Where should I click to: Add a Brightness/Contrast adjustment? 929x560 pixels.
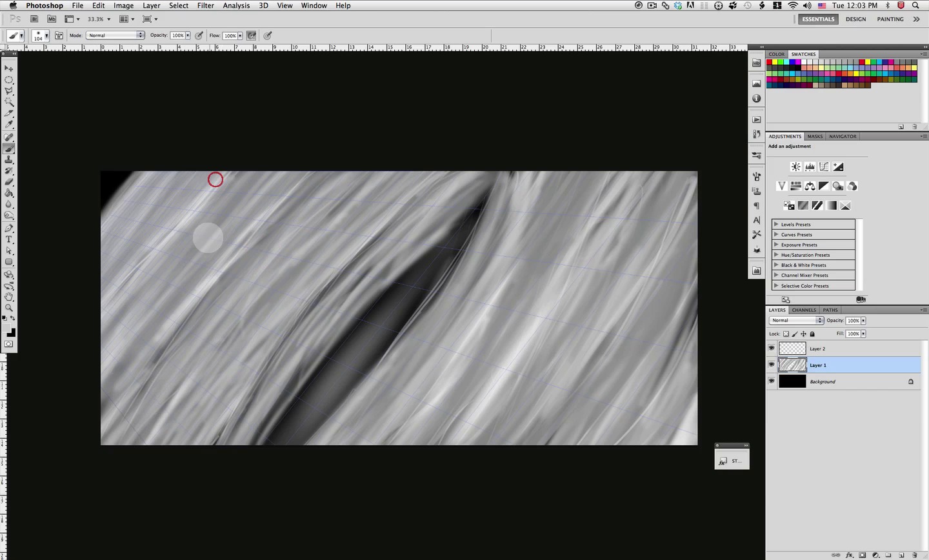tap(796, 166)
